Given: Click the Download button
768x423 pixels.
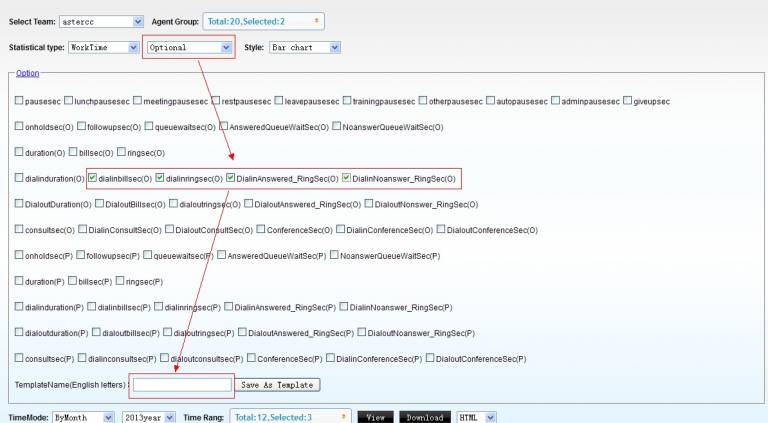Looking at the screenshot, I should [425, 417].
